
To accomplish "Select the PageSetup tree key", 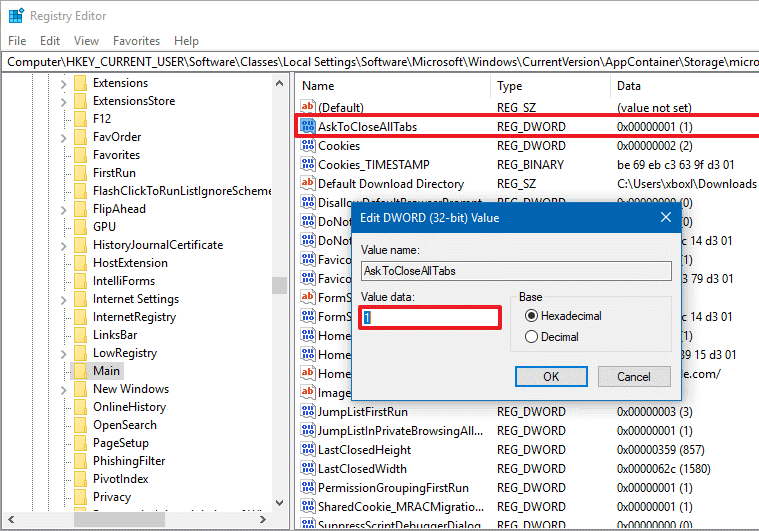I will (121, 443).
